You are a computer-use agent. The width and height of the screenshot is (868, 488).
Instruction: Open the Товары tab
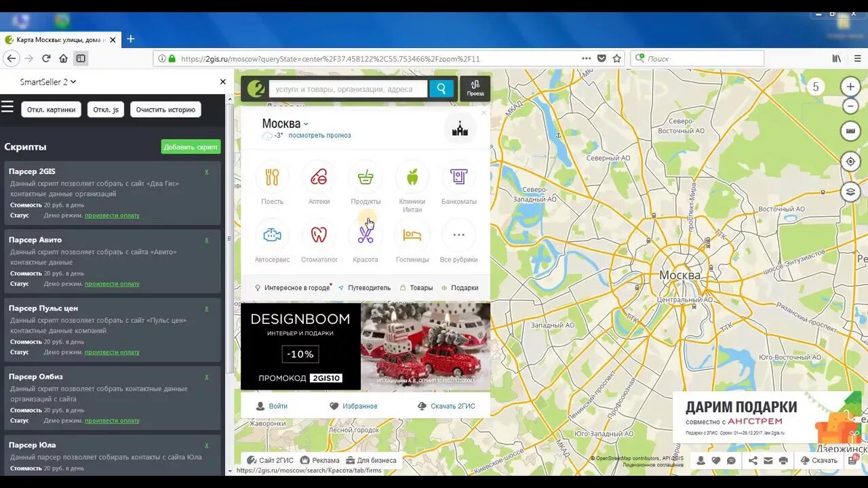coord(416,287)
